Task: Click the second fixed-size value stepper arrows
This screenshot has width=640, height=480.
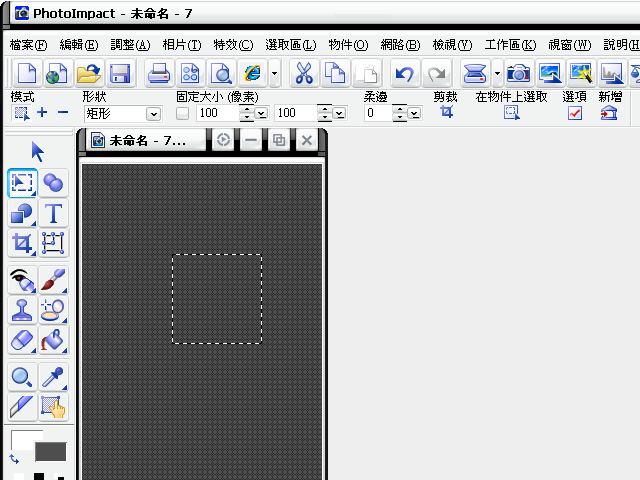Action: point(324,113)
